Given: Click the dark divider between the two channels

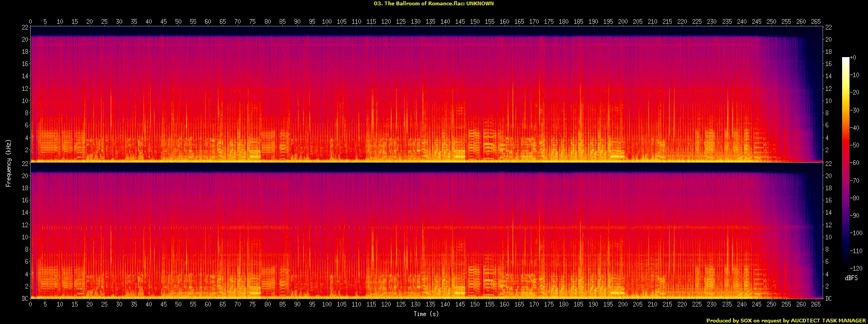Looking at the screenshot, I should click(423, 167).
